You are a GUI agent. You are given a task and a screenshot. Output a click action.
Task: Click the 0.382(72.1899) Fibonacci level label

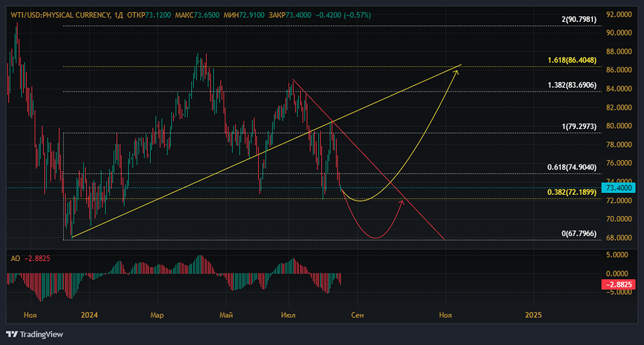point(572,192)
